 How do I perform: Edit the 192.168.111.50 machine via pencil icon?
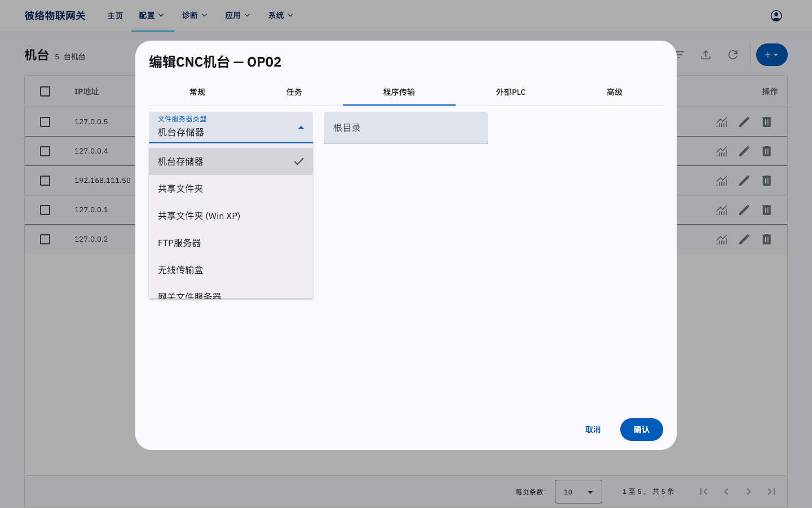(744, 181)
